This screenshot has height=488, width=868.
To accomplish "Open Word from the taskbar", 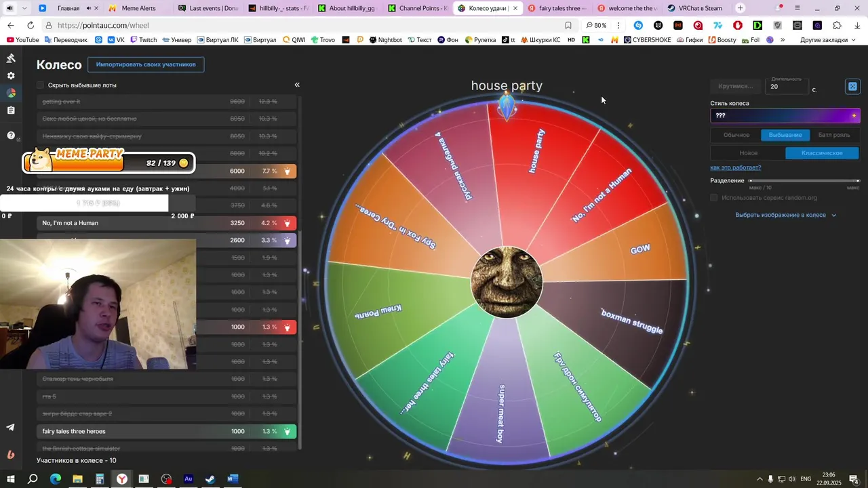I will [x=233, y=479].
